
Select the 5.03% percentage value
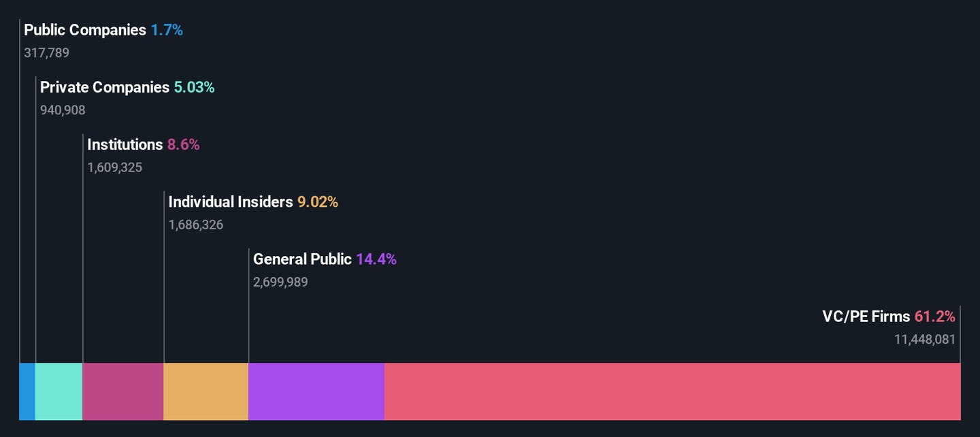click(x=194, y=87)
